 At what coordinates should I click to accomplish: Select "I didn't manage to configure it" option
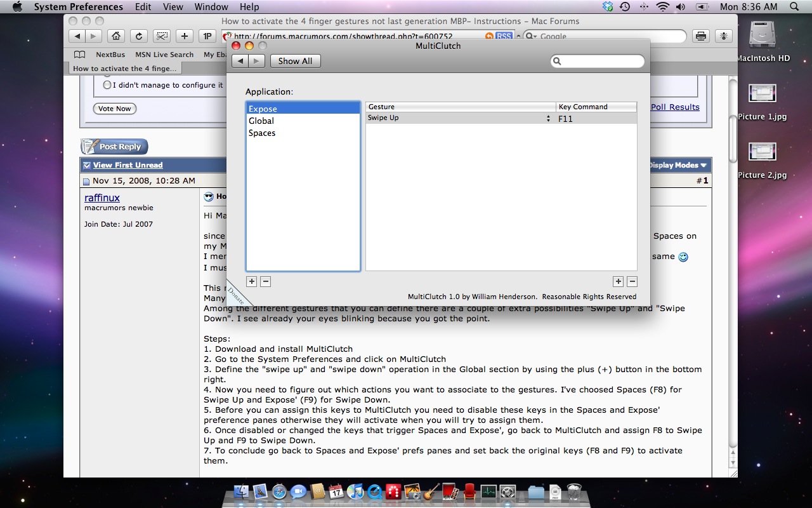tap(107, 84)
